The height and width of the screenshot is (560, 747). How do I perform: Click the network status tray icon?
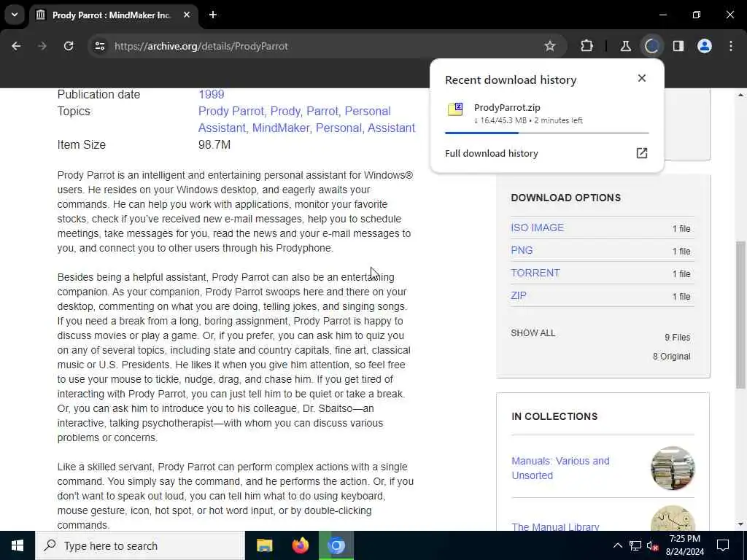point(635,545)
